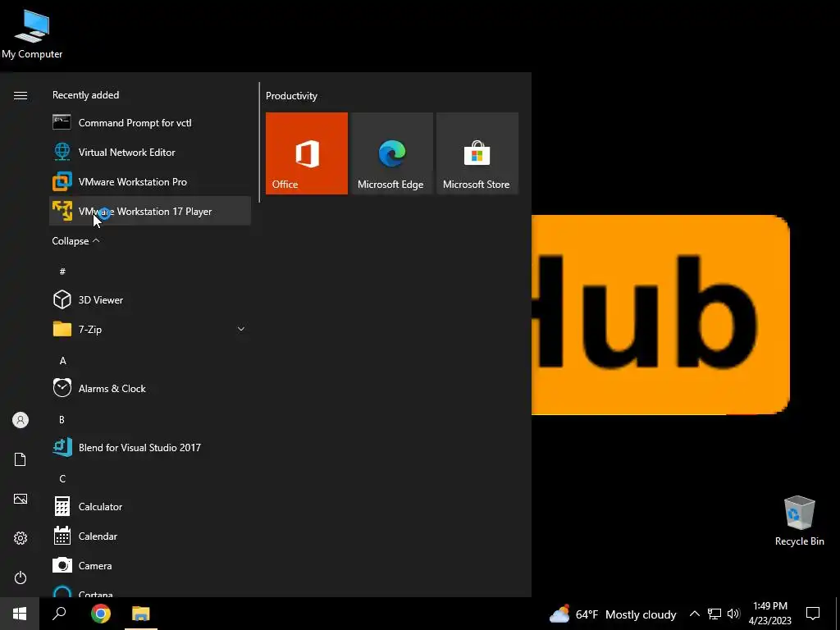
Task: Open volume speaker icon in tray
Action: (x=733, y=614)
